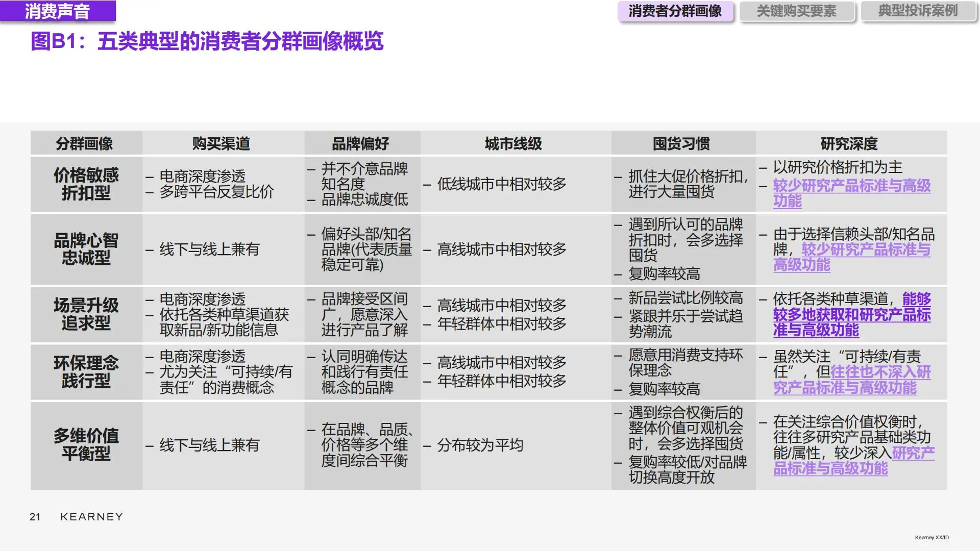Click the text 依托各类种草渠道获取新品/新功能信息
This screenshot has width=980, height=551.
(x=224, y=322)
